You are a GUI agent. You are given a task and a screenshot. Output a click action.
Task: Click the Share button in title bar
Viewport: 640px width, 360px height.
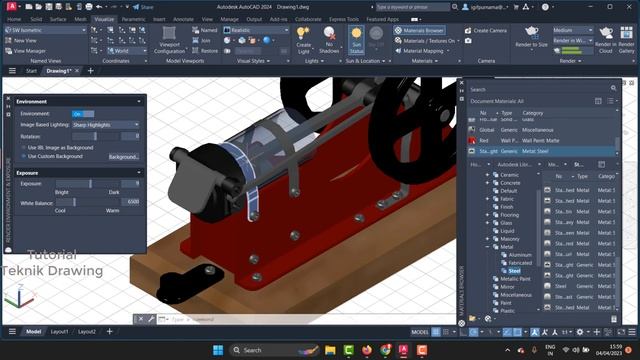coord(143,7)
